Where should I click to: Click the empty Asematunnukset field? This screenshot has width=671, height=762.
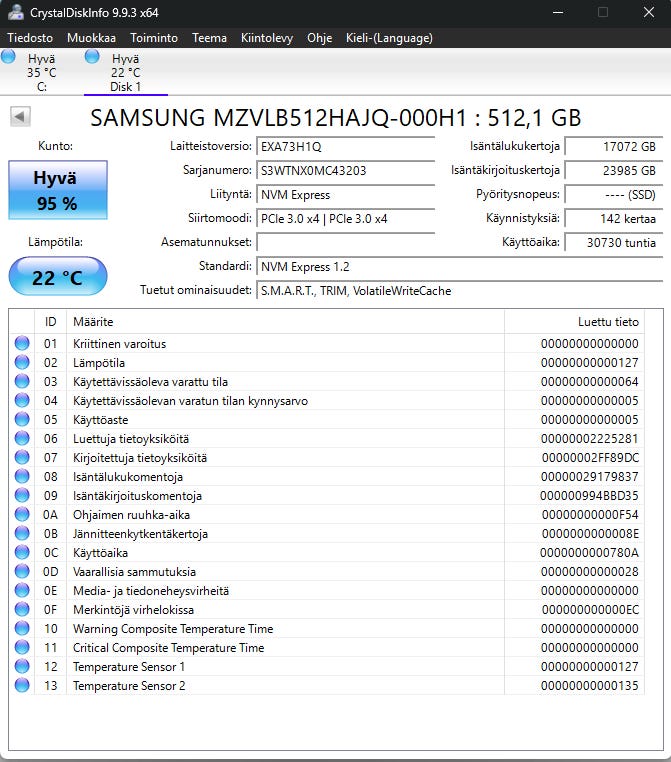pos(345,242)
